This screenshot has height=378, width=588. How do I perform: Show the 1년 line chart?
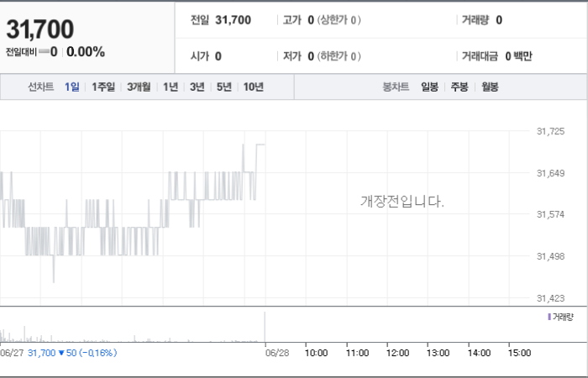click(x=171, y=87)
